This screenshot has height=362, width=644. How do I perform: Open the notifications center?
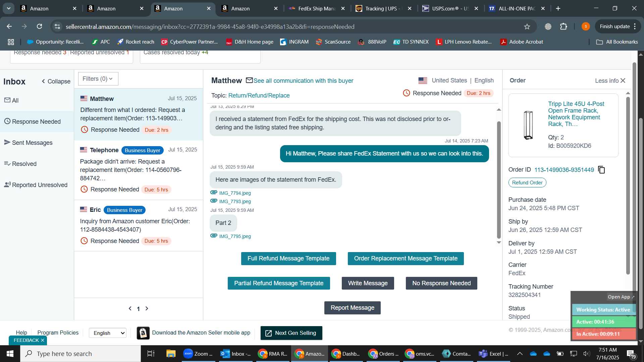[x=631, y=354]
